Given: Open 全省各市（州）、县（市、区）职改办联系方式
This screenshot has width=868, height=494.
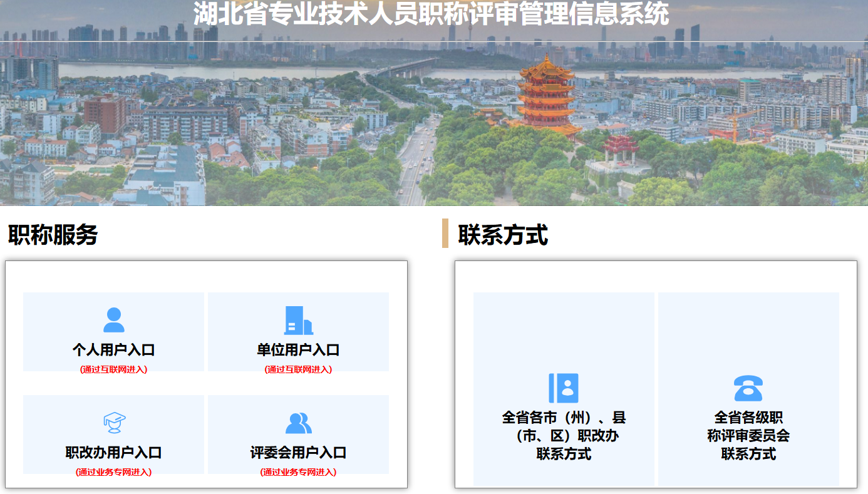Looking at the screenshot, I should click(564, 436).
